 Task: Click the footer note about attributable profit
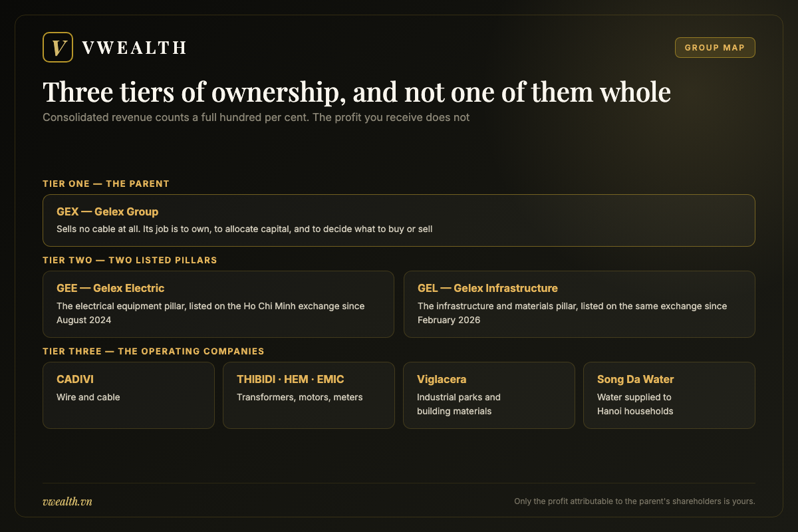point(634,501)
